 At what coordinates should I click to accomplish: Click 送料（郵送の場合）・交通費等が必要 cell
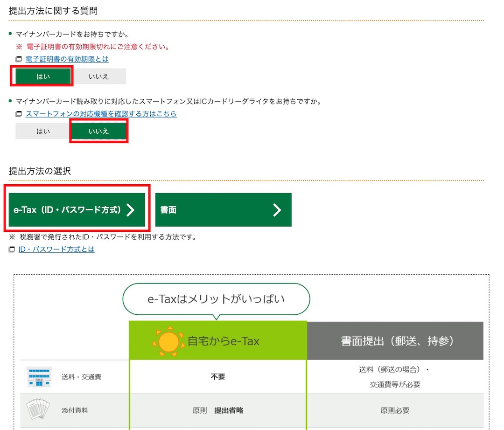(395, 377)
